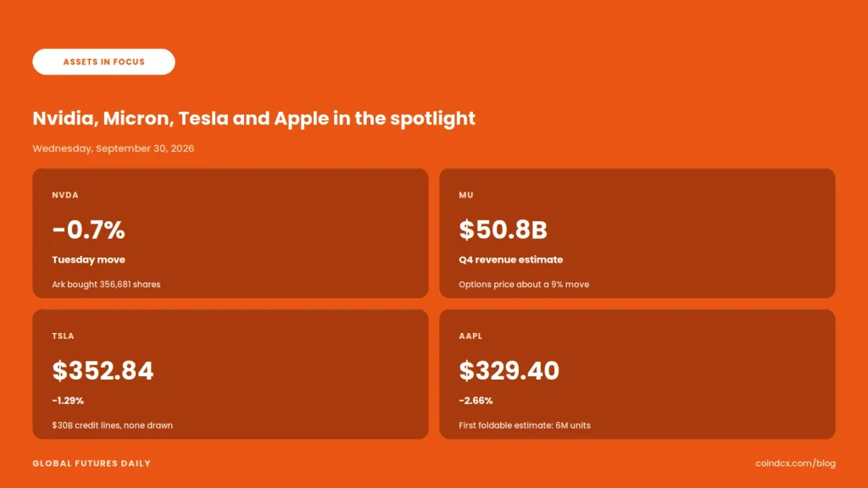The width and height of the screenshot is (868, 488).
Task: Select the TSLA ticker label
Action: [63, 335]
